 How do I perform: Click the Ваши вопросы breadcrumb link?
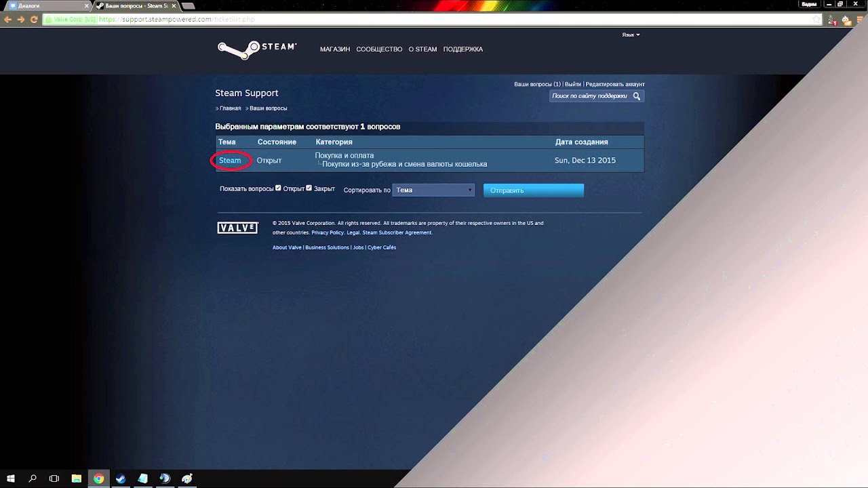pyautogui.click(x=268, y=108)
